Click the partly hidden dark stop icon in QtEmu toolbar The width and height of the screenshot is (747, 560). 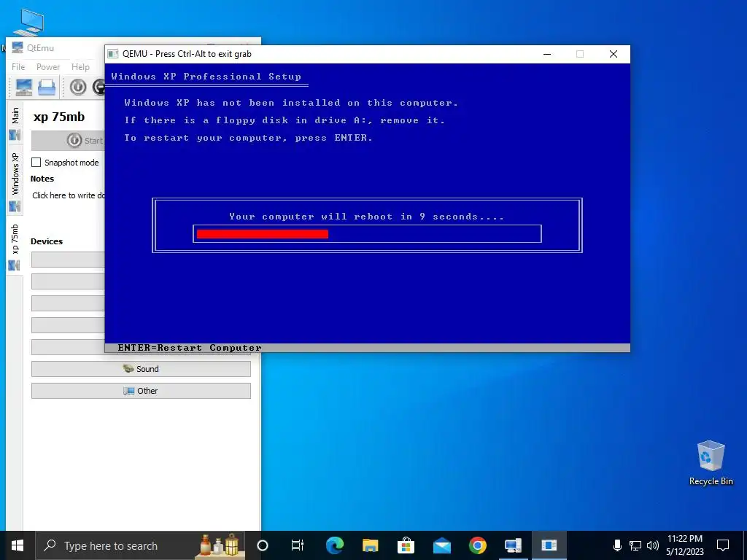(x=98, y=87)
